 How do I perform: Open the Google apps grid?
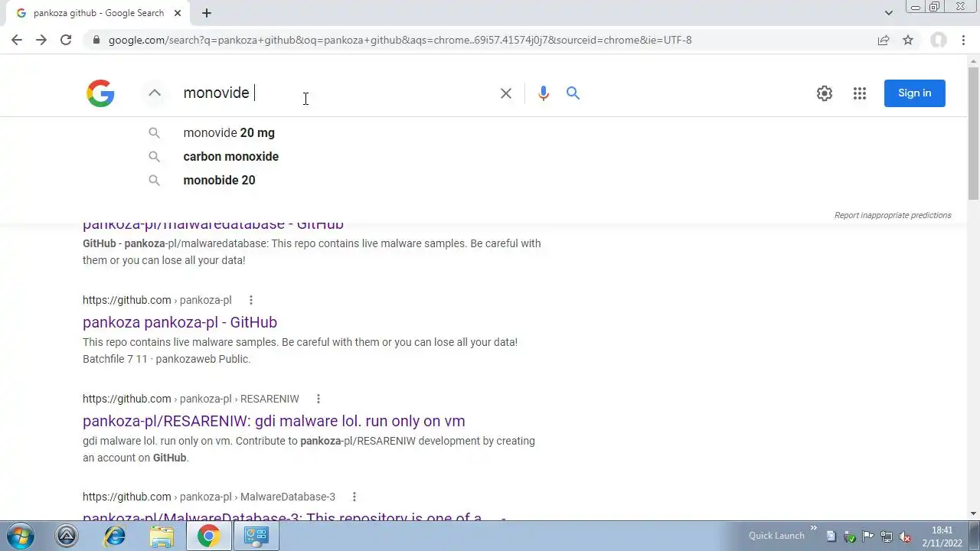click(860, 93)
